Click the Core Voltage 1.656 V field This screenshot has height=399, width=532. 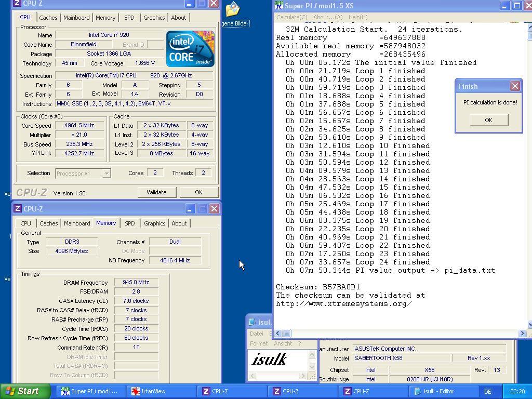(x=145, y=63)
